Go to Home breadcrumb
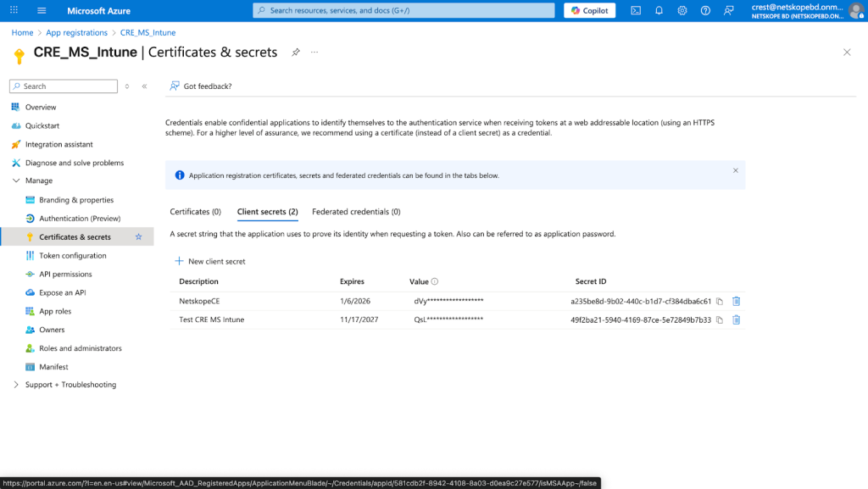Screen dimensions: 868x489 point(22,33)
